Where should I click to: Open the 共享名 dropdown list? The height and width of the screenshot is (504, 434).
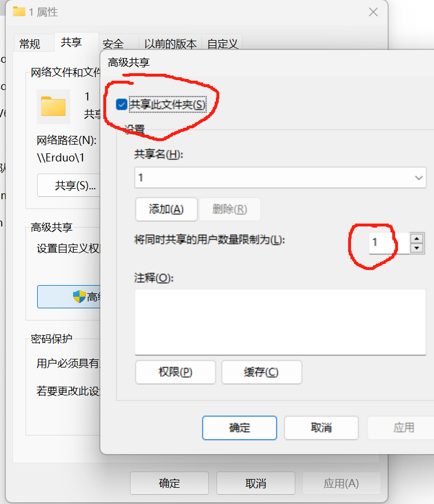click(x=280, y=178)
